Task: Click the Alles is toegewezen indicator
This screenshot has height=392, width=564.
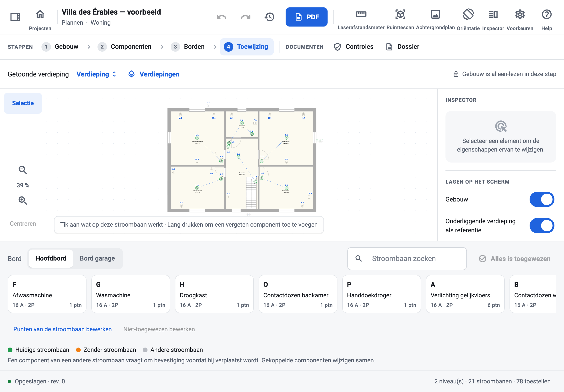Action: [x=515, y=259]
